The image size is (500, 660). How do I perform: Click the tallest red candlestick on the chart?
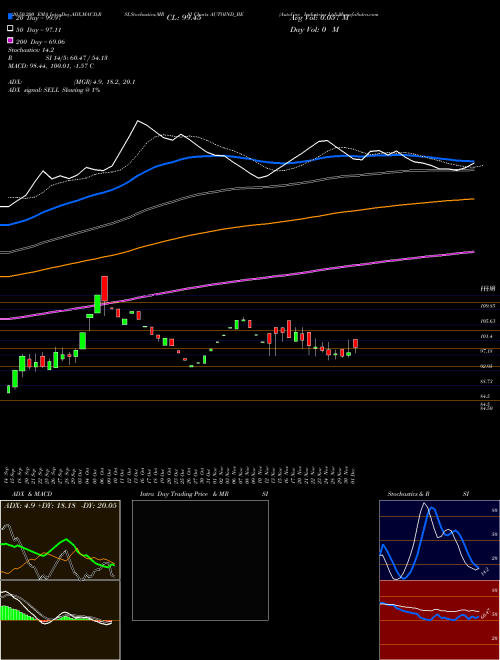click(x=104, y=289)
